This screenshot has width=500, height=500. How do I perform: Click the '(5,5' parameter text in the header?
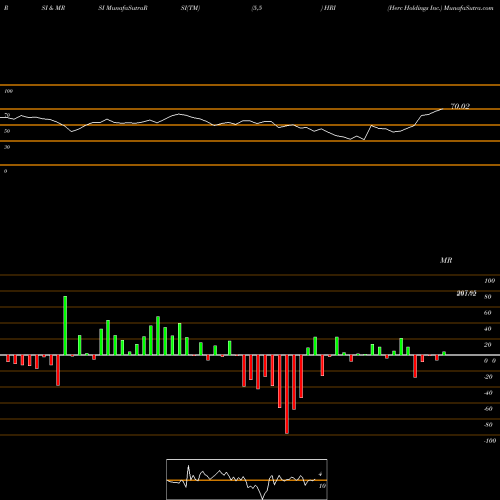(x=256, y=8)
